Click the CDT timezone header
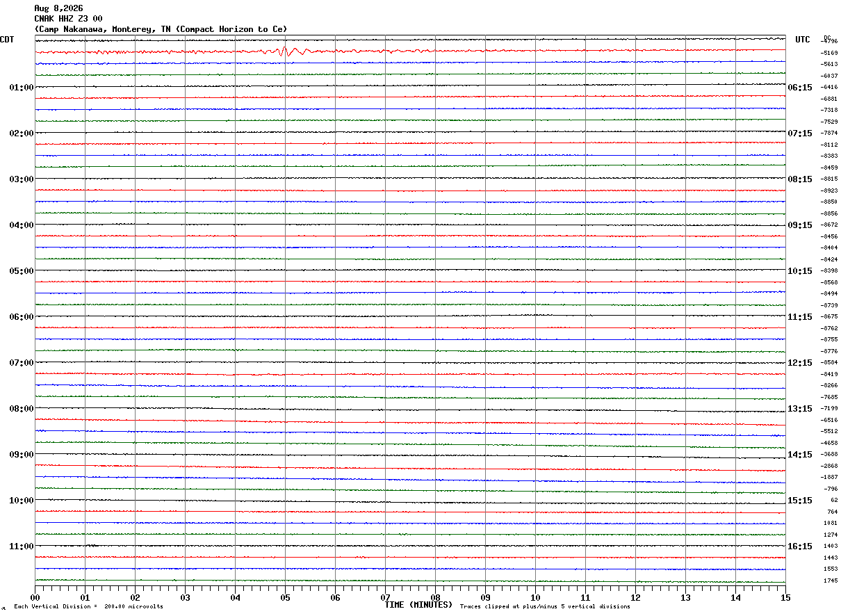This screenshot has width=841, height=616. click(7, 40)
